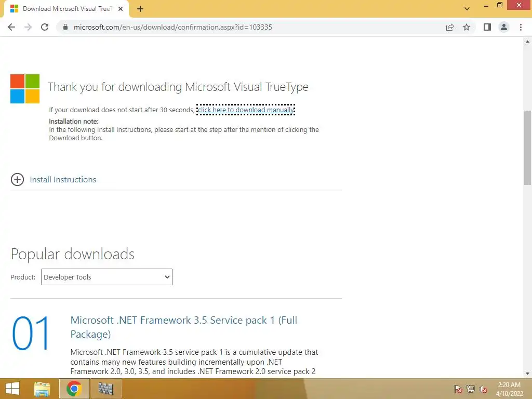
Task: Click the link to download manually
Action: tap(246, 110)
